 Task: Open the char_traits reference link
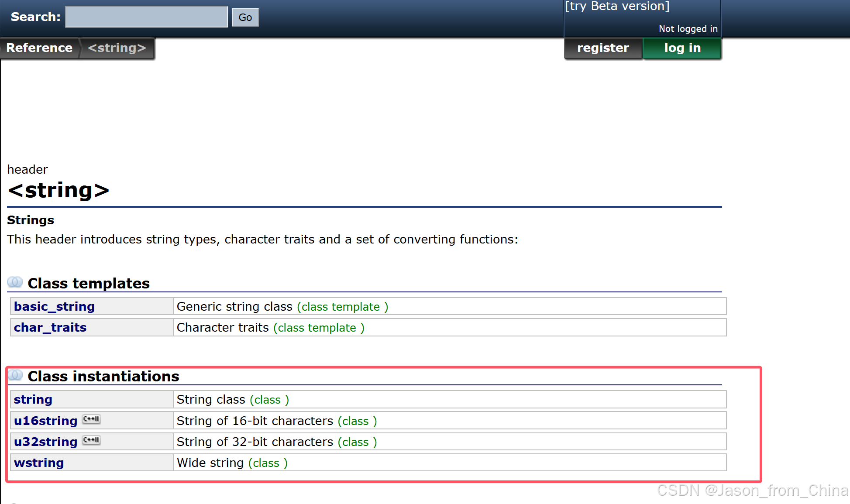pyautogui.click(x=50, y=328)
